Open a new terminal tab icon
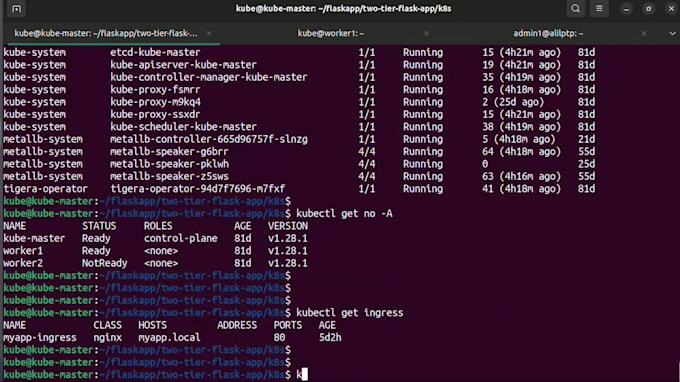The width and height of the screenshot is (680, 382). [x=16, y=9]
